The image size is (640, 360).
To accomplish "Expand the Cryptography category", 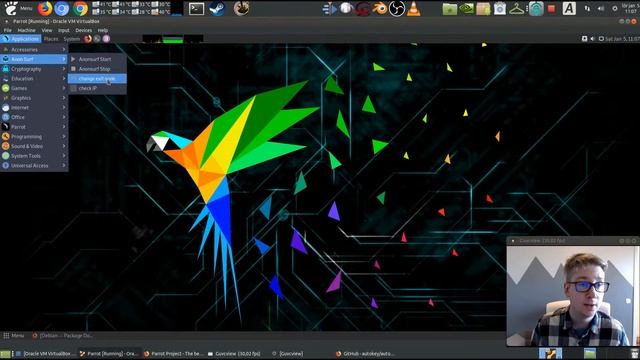I will [34, 69].
